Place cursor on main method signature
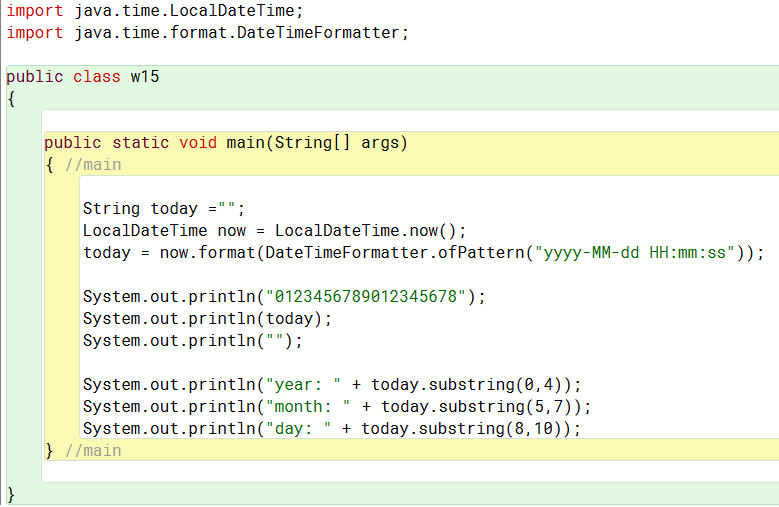The height and width of the screenshot is (507, 779). click(x=226, y=143)
